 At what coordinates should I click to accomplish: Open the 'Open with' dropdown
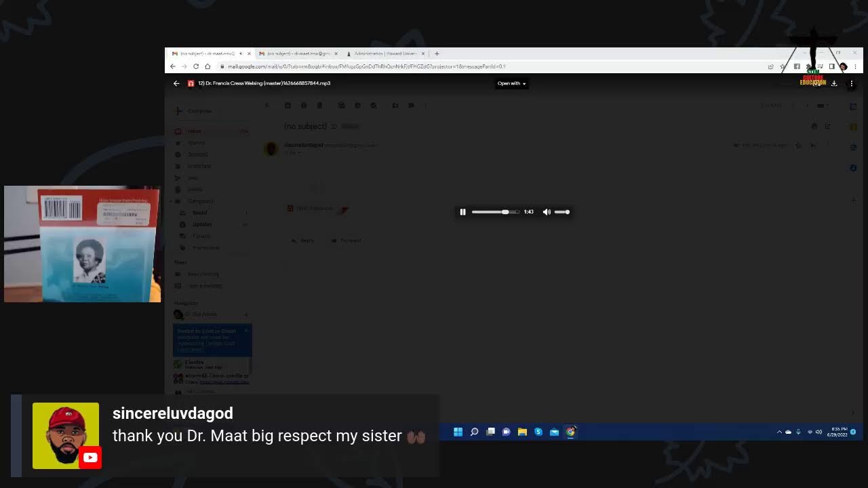(x=511, y=83)
